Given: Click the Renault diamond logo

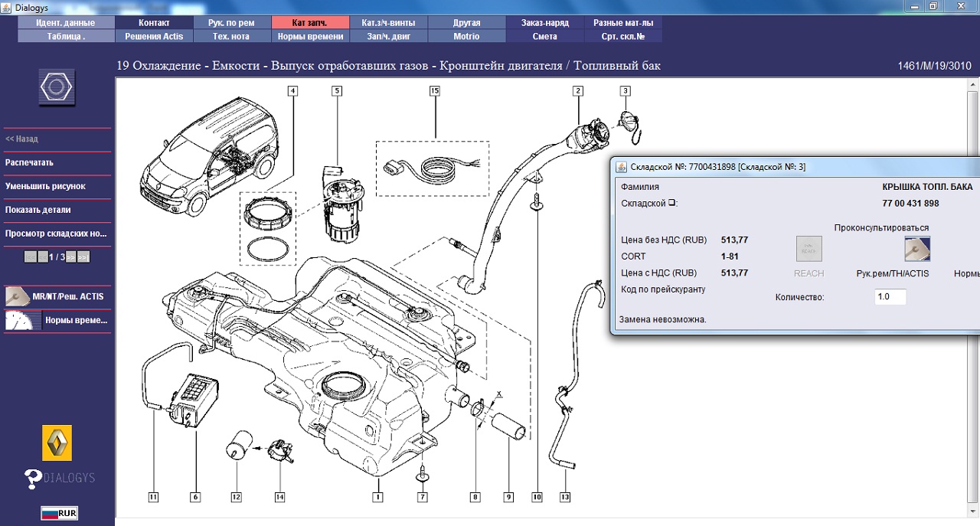Looking at the screenshot, I should click(x=57, y=443).
